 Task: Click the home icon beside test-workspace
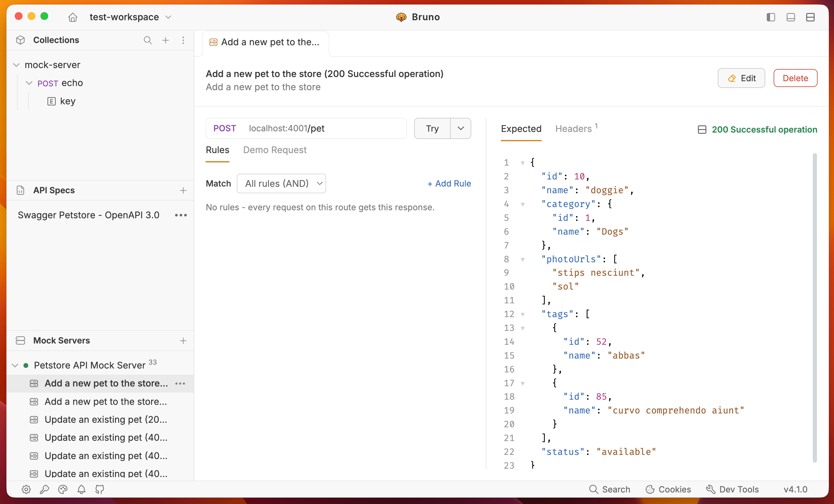tap(73, 17)
